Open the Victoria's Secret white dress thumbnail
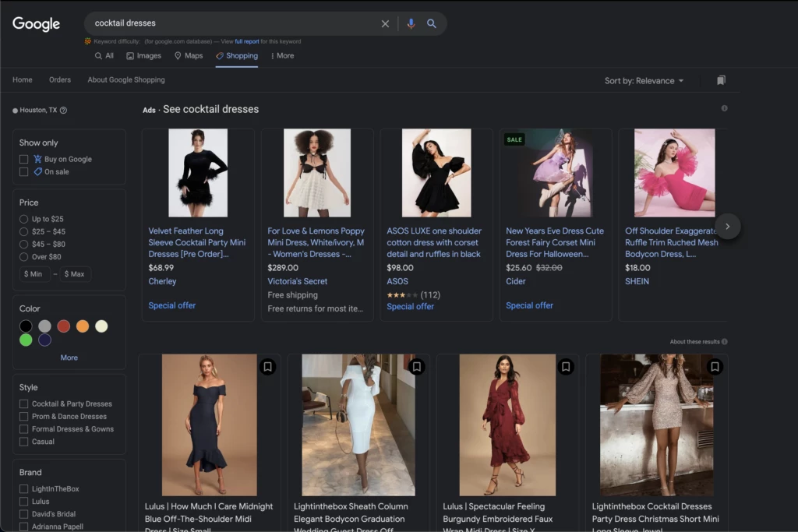798x532 pixels. [317, 173]
